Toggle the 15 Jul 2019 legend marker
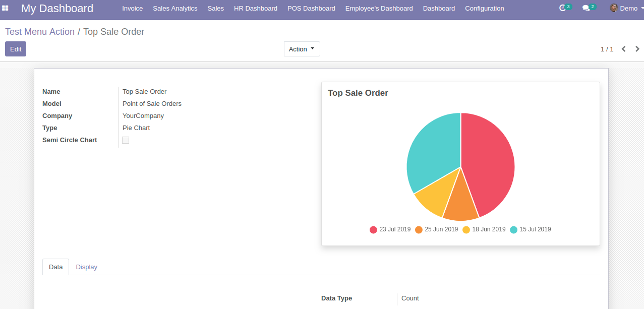644x309 pixels. [x=513, y=230]
